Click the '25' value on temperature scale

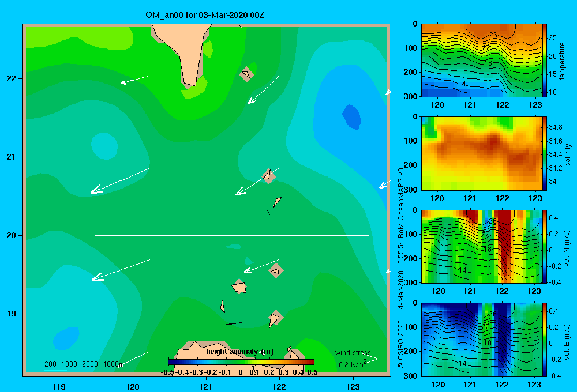coord(553,38)
